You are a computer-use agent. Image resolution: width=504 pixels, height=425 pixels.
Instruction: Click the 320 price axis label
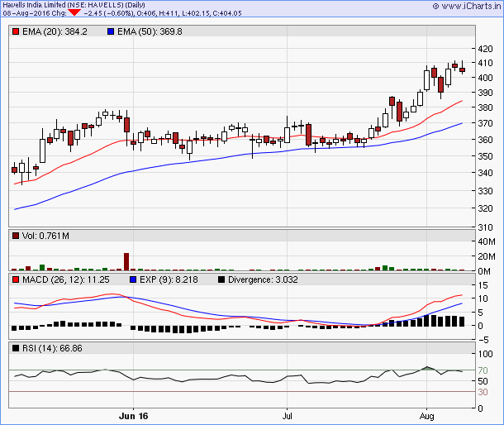(485, 208)
